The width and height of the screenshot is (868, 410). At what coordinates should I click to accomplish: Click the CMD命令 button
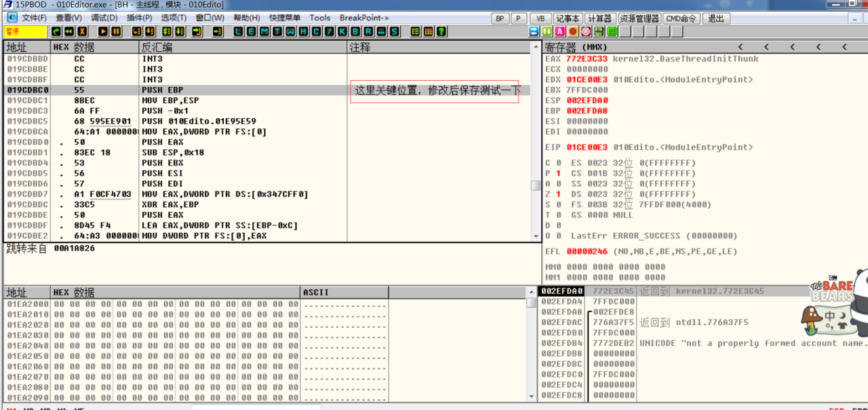click(680, 18)
